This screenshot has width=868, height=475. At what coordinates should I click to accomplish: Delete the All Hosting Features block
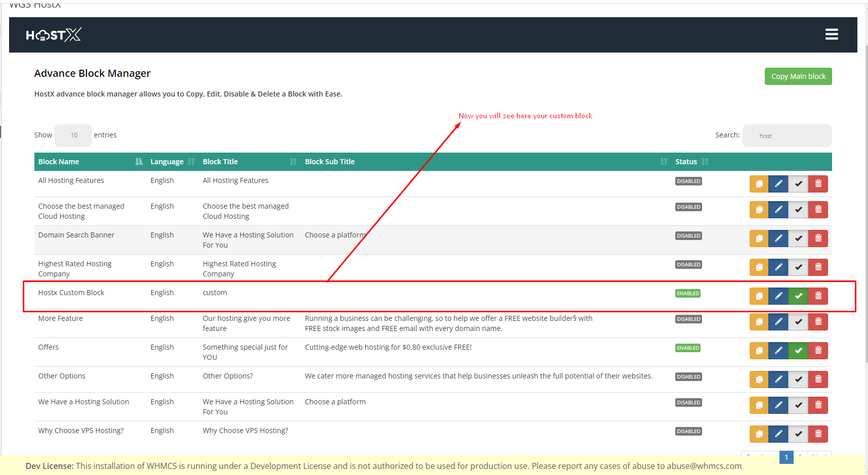pos(818,184)
